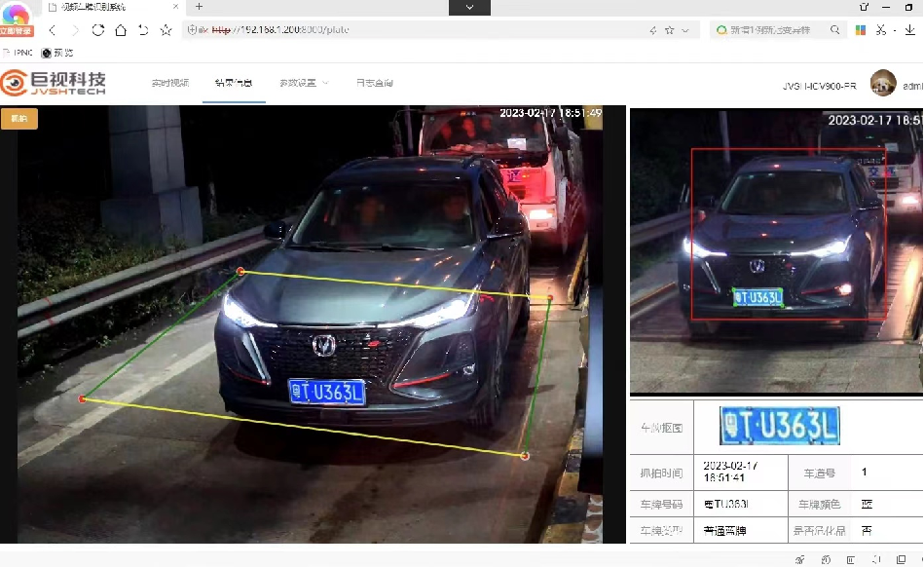Viewport: 924px width, 568px height.
Task: Go back with the browser back arrow
Action: click(53, 30)
